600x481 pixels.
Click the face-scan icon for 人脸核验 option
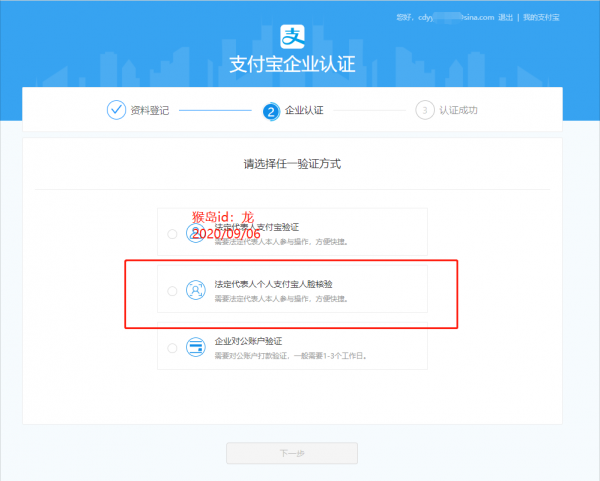[196, 290]
